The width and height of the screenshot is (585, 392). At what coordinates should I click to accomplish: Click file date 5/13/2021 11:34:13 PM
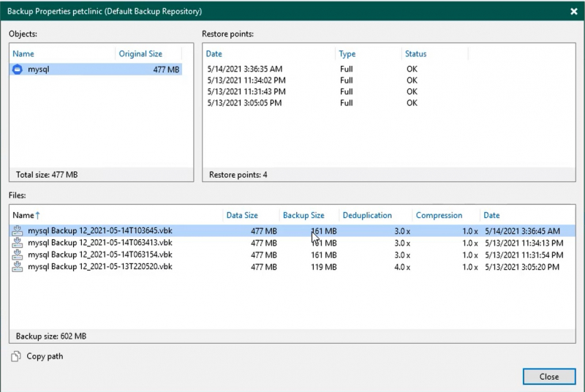point(524,244)
